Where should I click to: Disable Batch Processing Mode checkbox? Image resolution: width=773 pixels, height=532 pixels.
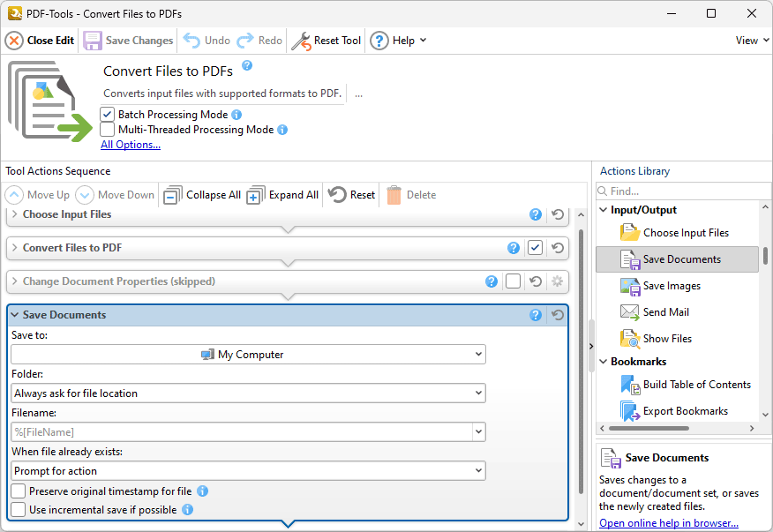[107, 115]
